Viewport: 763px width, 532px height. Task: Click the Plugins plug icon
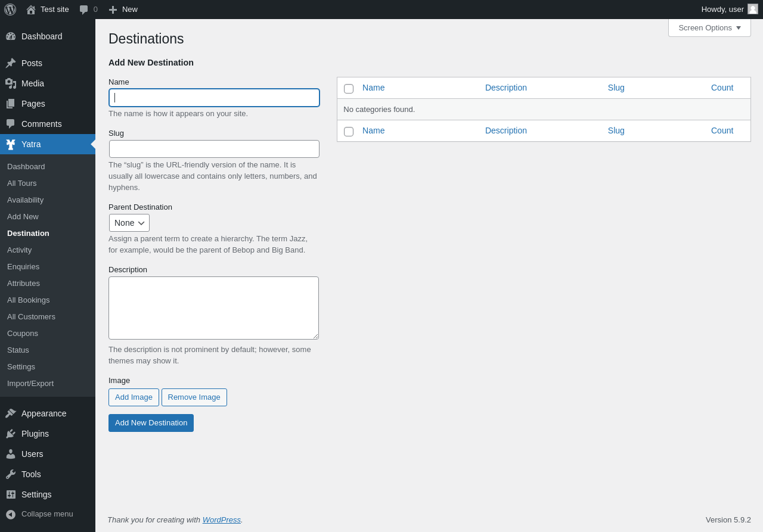pyautogui.click(x=11, y=434)
